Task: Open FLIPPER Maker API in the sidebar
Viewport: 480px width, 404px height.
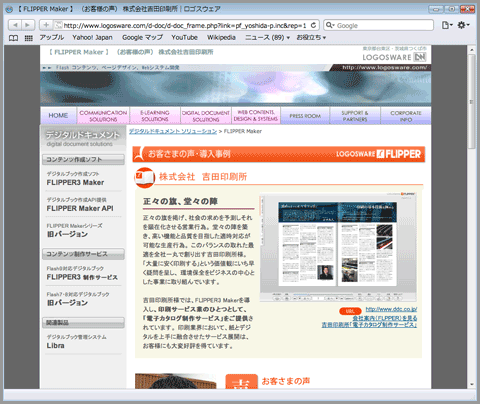Action: click(x=80, y=208)
